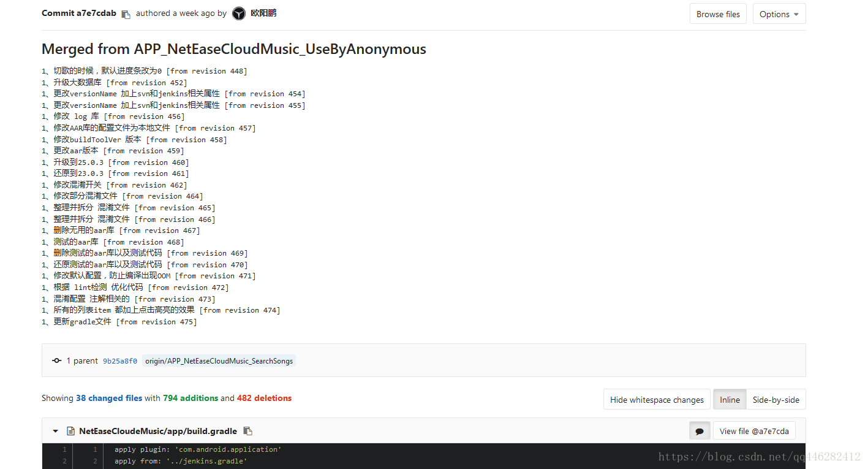868x469 pixels.
Task: Open the origin/APP_NetEaseCloudMusic_SearchSongs branch label
Action: (x=219, y=361)
